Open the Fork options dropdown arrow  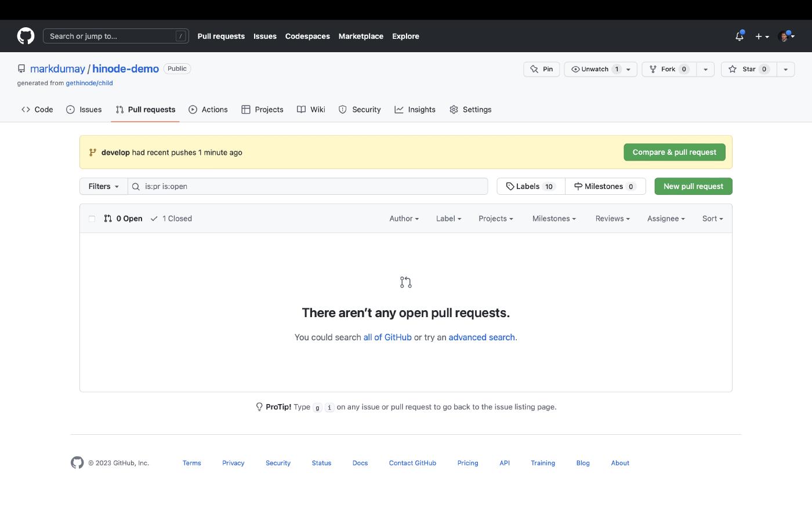click(705, 69)
